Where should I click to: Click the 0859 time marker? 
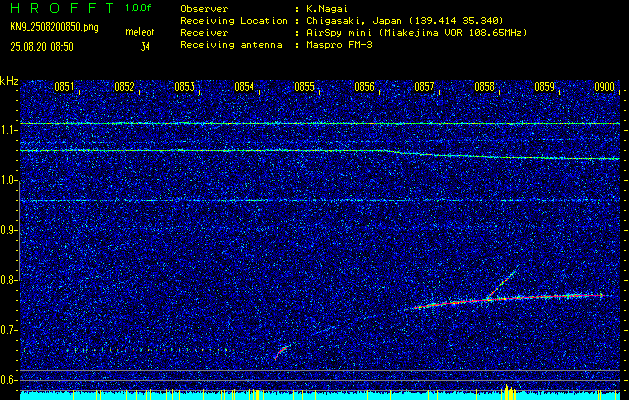point(544,87)
